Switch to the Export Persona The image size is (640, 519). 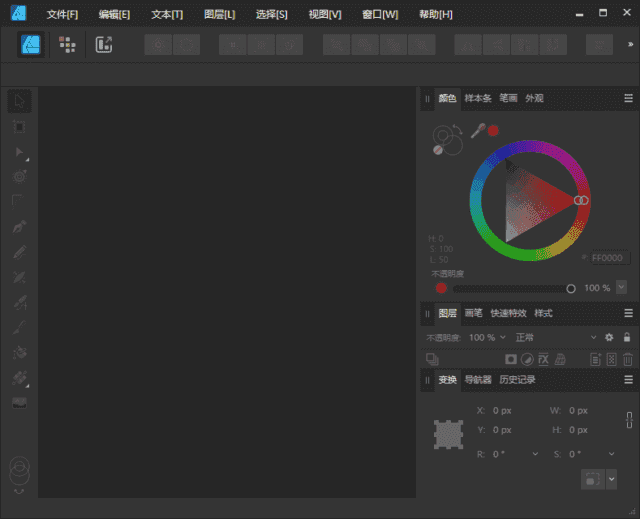click(103, 44)
